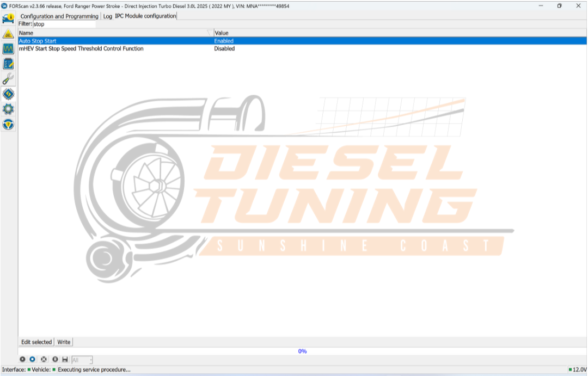Open the Configuration and Programming chip icon
The image size is (588, 376).
8,94
